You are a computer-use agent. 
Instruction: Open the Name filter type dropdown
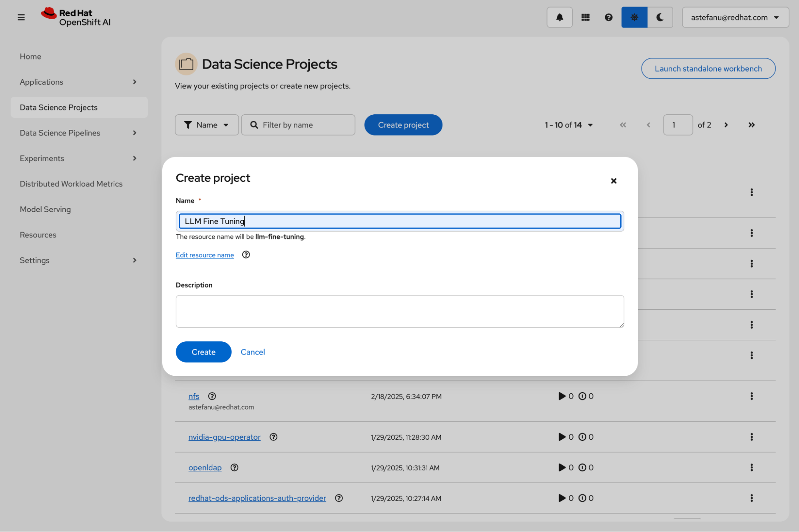tap(207, 125)
